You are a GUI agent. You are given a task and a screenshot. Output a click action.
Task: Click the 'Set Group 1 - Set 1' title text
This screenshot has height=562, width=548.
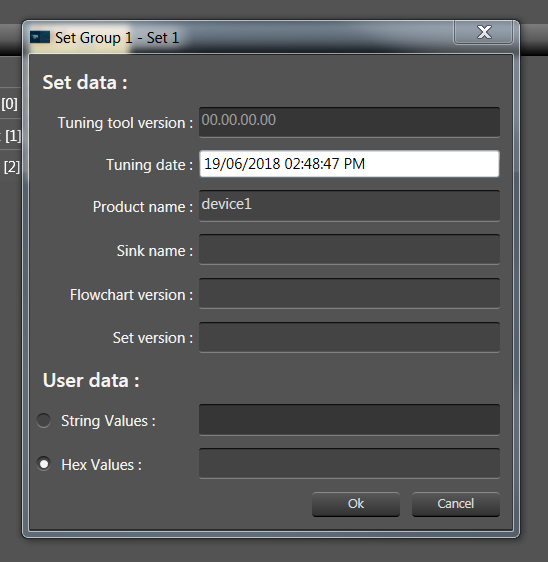117,38
